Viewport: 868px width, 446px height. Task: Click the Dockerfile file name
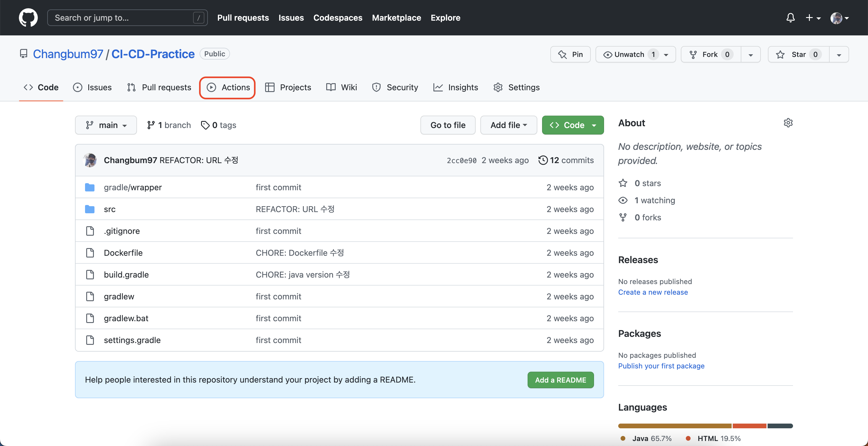(123, 253)
